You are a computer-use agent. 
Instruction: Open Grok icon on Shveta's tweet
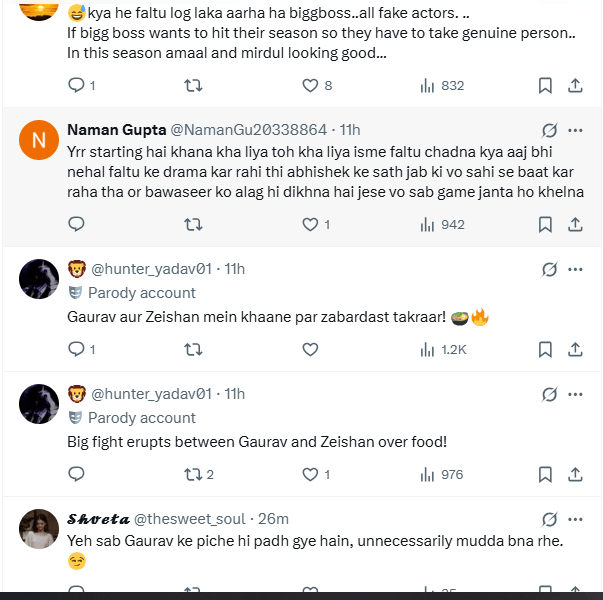pos(549,519)
